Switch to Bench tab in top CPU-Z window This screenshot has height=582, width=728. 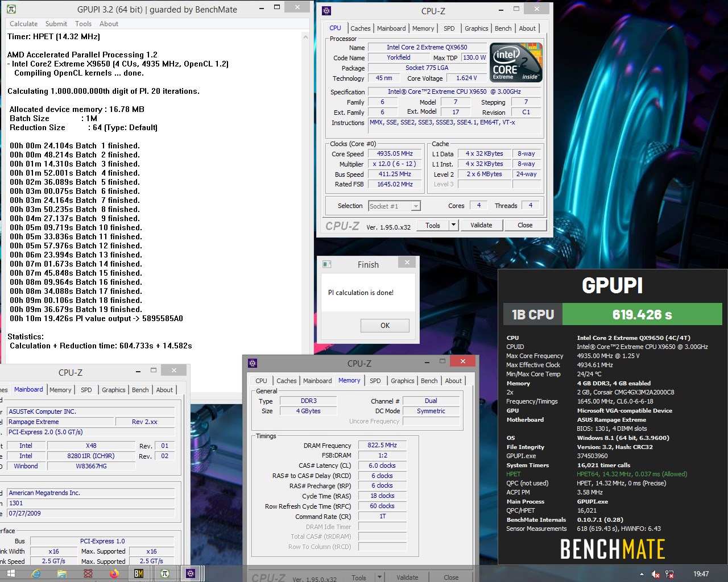pyautogui.click(x=503, y=28)
